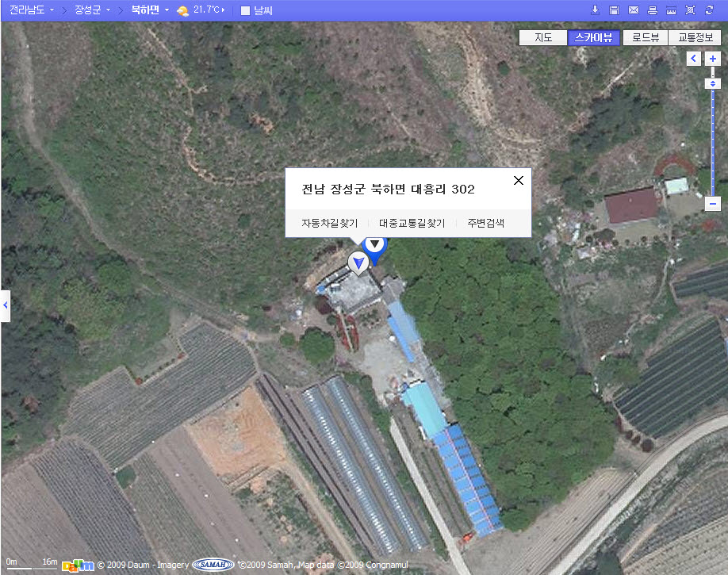Screen dimensions: 728x575
Task: Click the blue zoom slider track
Action: click(713, 142)
